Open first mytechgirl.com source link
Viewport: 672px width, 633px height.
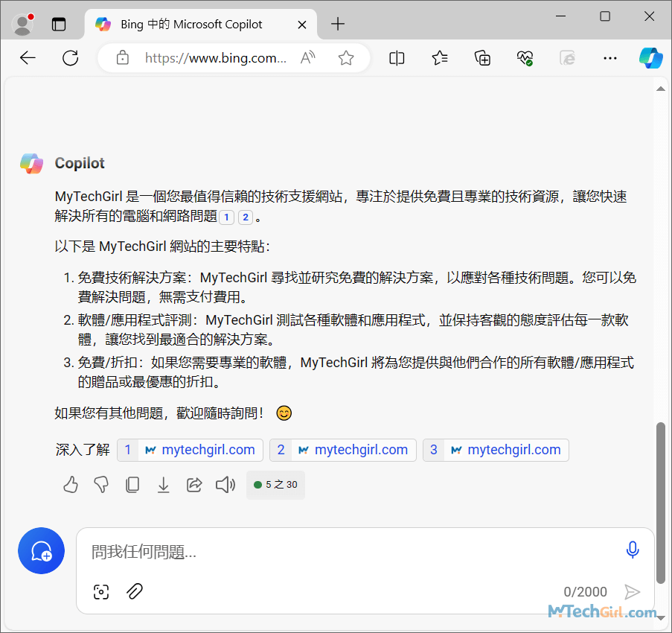(190, 450)
